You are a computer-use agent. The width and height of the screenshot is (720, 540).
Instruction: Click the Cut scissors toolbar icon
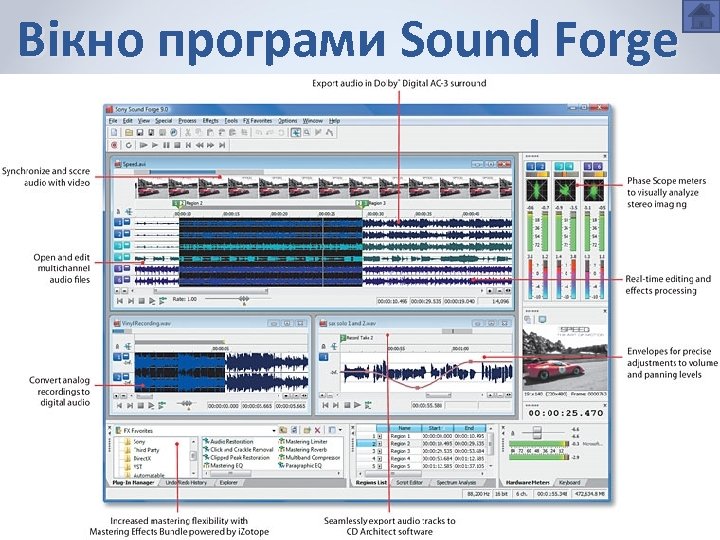coord(188,132)
